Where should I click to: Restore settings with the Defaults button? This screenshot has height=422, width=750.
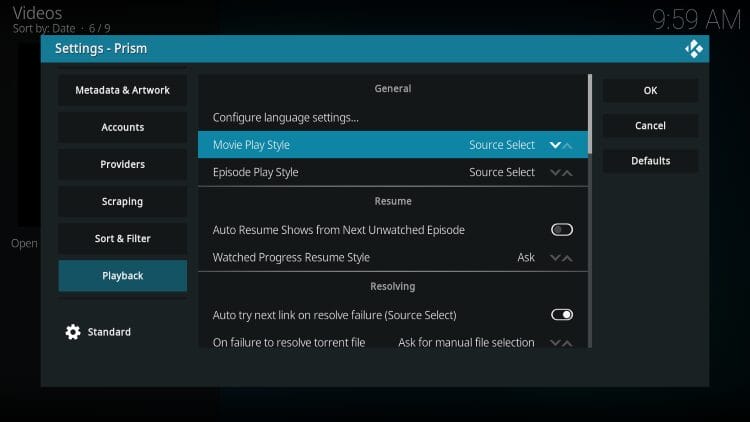[x=650, y=161]
